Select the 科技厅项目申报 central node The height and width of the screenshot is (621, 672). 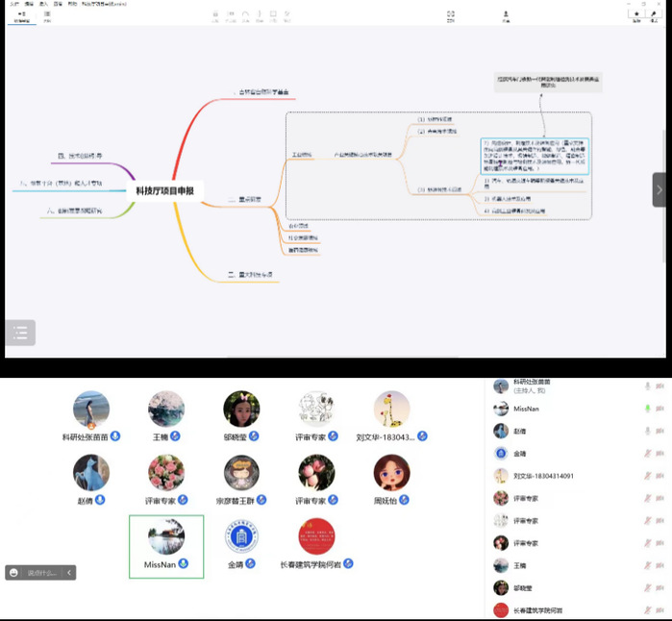(164, 191)
